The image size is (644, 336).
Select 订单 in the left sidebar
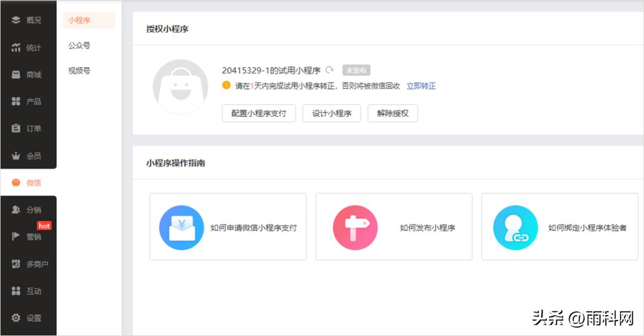29,128
